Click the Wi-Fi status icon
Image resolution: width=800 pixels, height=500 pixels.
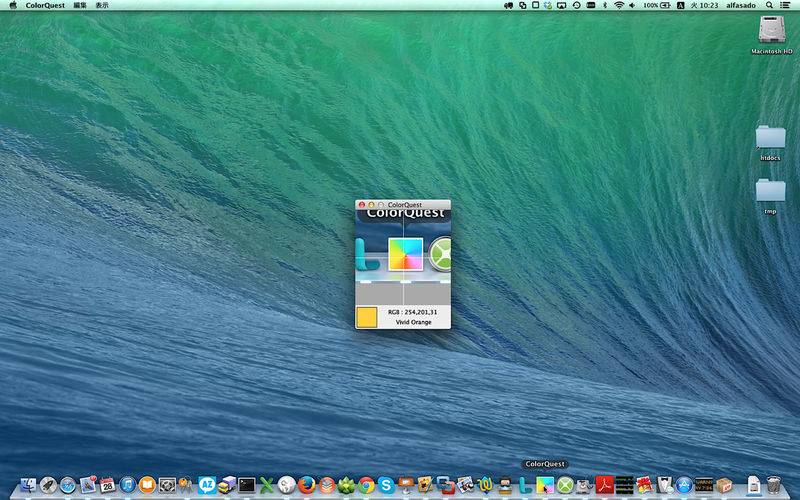coord(619,5)
